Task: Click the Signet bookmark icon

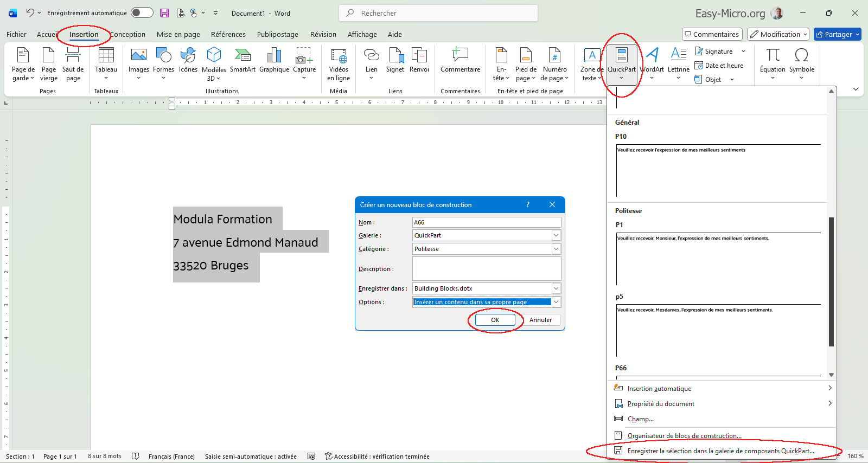Action: click(395, 61)
